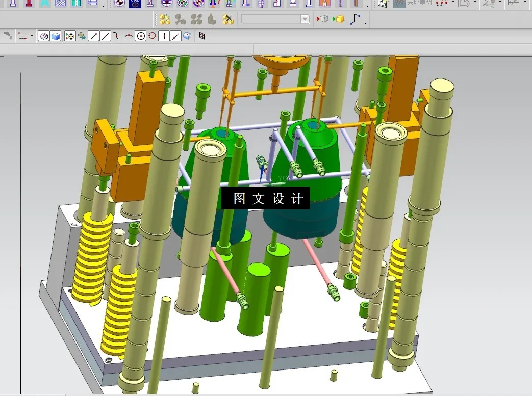Image resolution: width=532 pixels, height=396 pixels.
Task: Click the orange box mold icon
Action: (x=325, y=4)
